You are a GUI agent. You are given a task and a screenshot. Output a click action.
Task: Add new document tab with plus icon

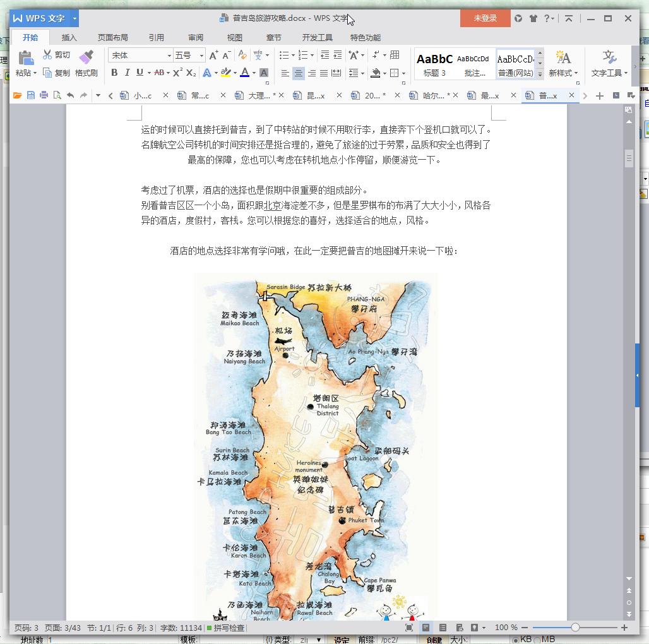tap(599, 96)
